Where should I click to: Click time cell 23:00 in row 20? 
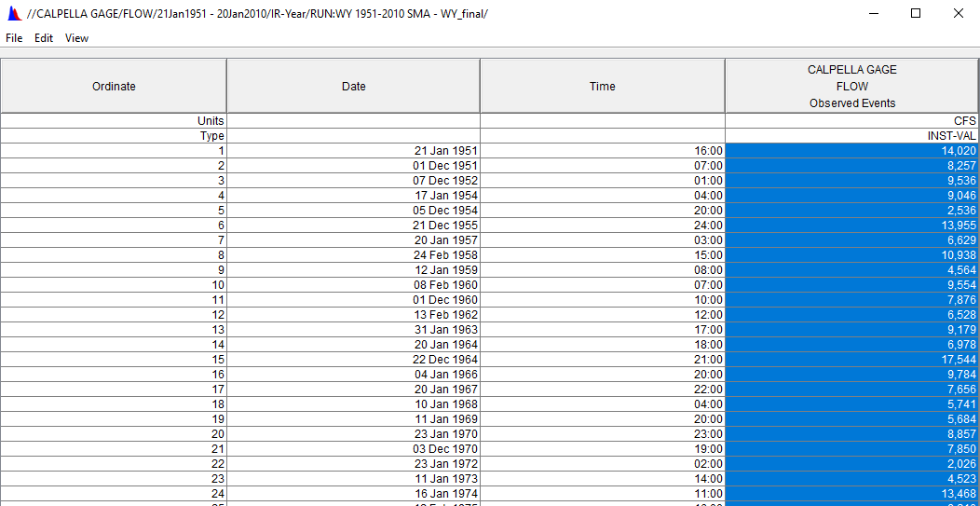(603, 433)
